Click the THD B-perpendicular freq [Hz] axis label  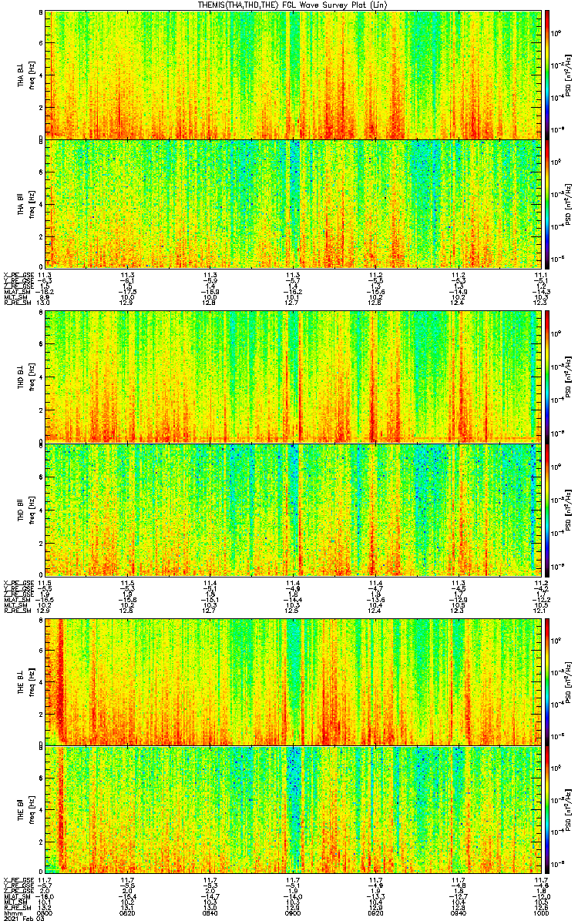coord(32,377)
